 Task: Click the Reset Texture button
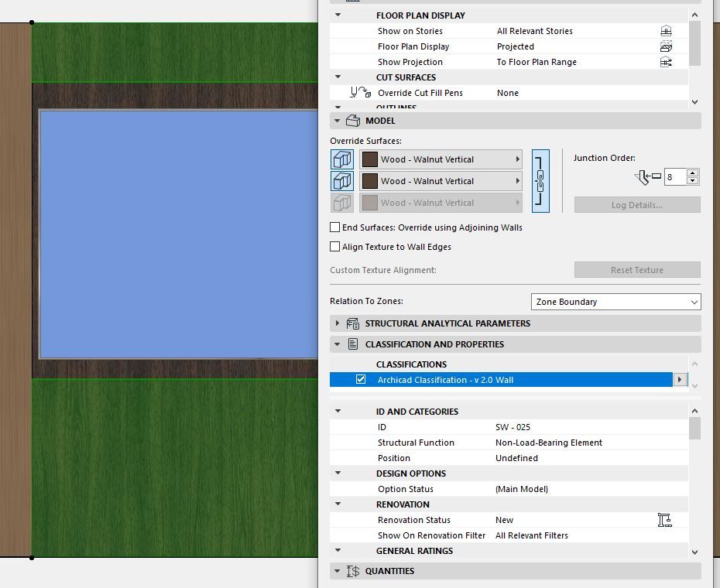coord(637,270)
